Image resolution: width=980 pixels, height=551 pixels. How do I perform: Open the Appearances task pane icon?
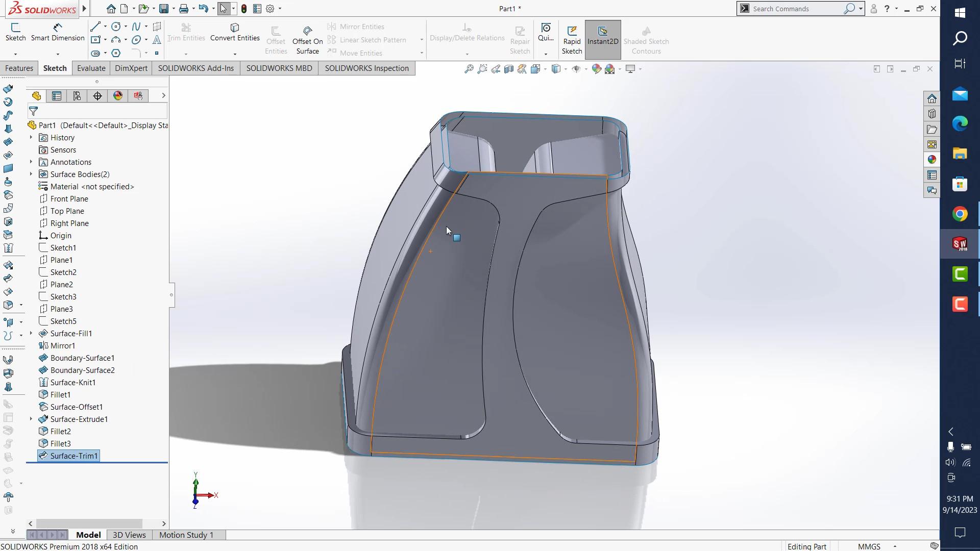[932, 160]
